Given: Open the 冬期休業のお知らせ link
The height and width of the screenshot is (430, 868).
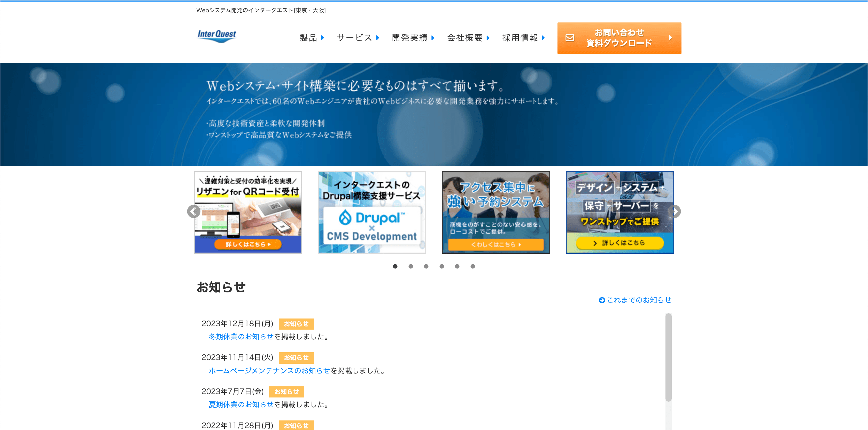Looking at the screenshot, I should click(x=241, y=337).
